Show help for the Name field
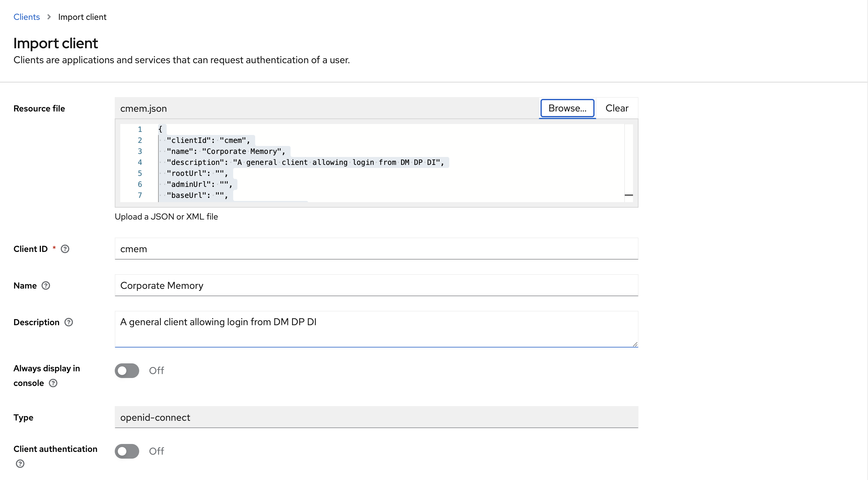The height and width of the screenshot is (480, 868). point(46,285)
